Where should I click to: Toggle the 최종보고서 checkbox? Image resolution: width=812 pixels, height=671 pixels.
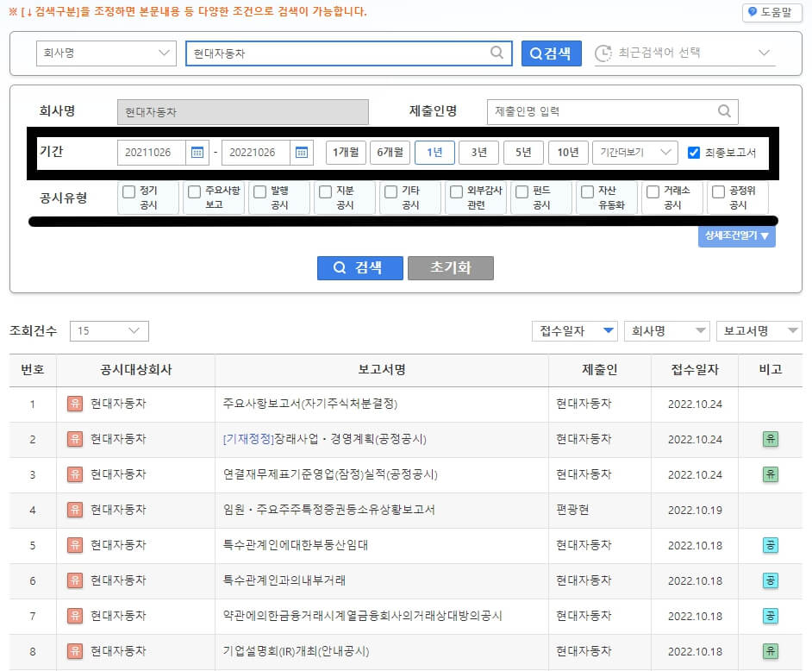coord(693,153)
